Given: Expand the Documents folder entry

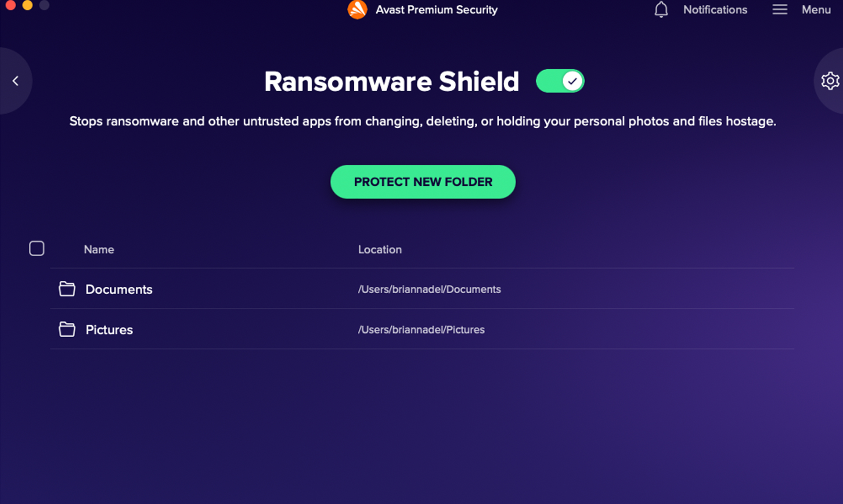Looking at the screenshot, I should pyautogui.click(x=118, y=288).
